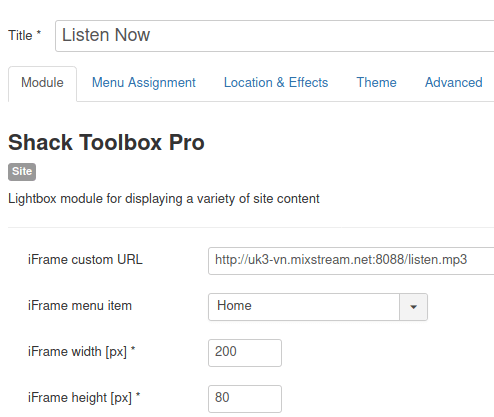Click the Shack Toolbox Pro heading

tap(106, 142)
